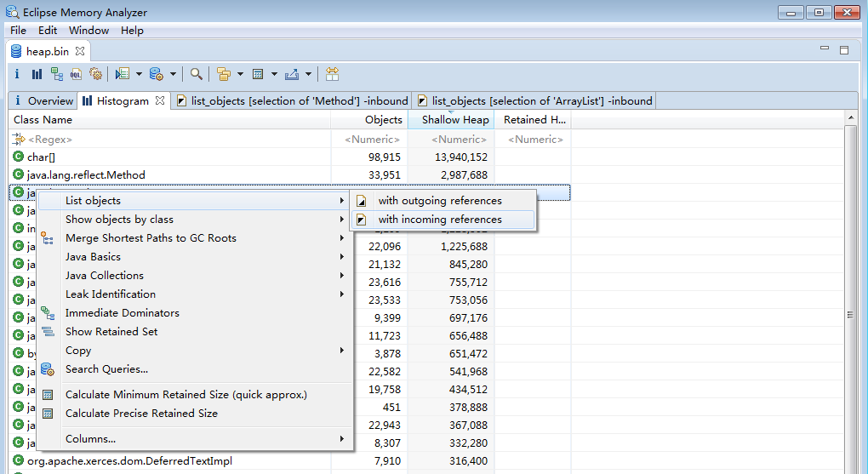The image size is (868, 474).
Task: Click the Open Query Browser database icon
Action: 157,74
